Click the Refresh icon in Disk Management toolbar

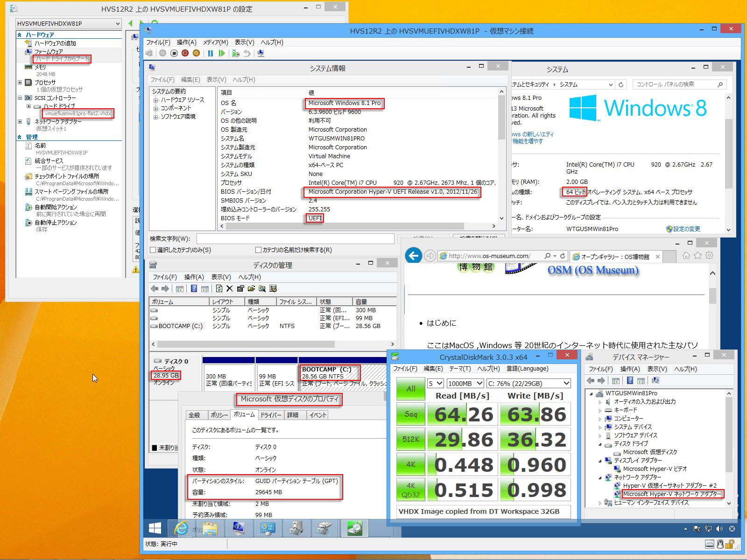pos(218,288)
